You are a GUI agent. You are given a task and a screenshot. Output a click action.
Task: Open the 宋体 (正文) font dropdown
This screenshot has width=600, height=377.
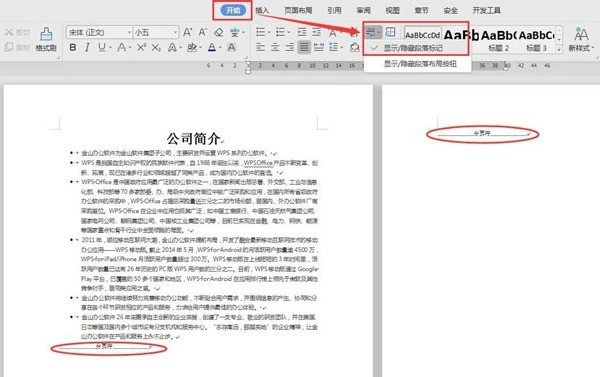[99, 33]
